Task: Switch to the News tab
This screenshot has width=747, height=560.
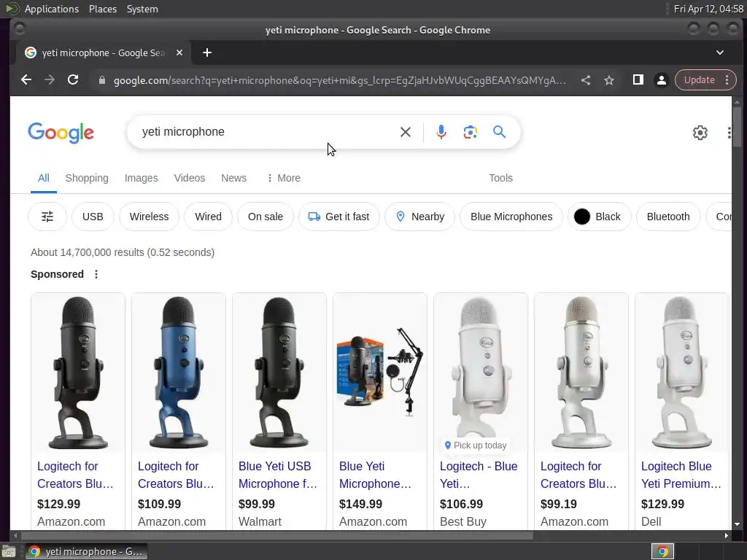Action: tap(234, 178)
